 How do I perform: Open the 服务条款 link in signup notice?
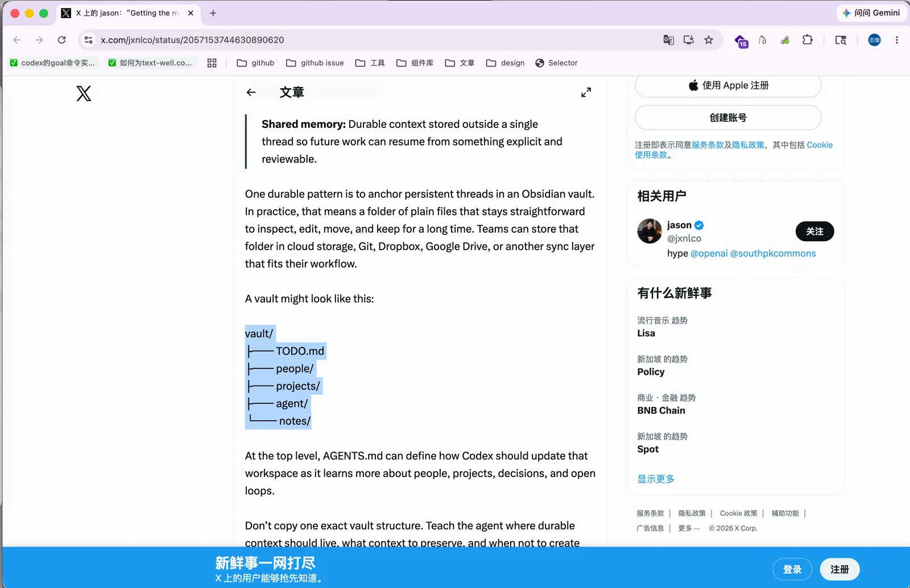708,145
